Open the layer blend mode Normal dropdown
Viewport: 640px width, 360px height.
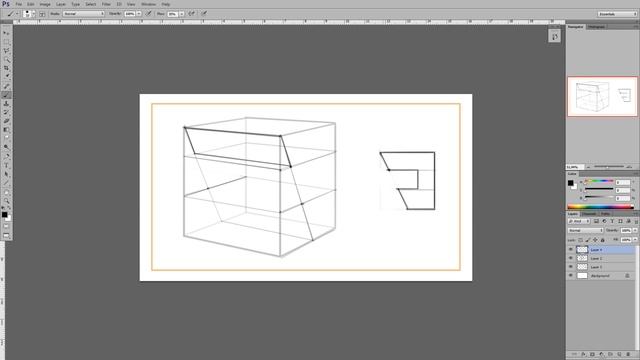pos(585,230)
